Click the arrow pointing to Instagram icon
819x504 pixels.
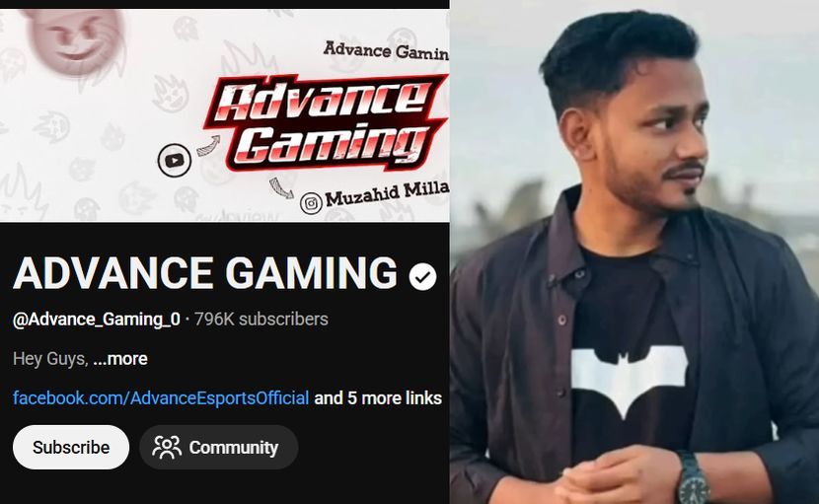pos(281,188)
